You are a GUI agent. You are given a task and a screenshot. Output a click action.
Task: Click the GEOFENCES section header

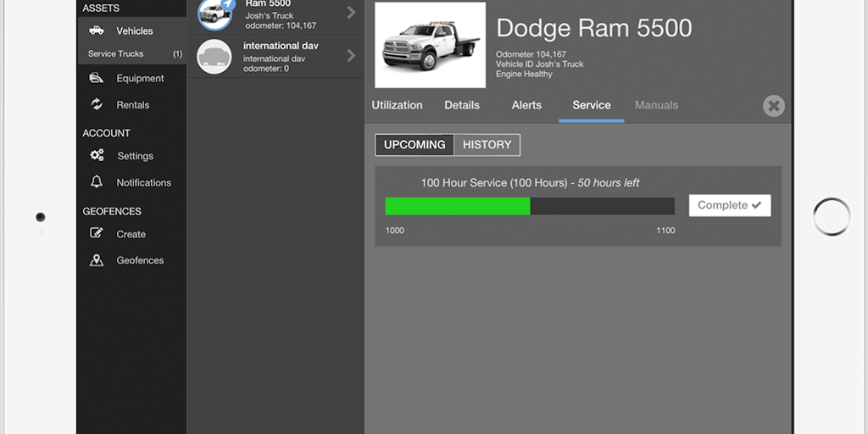tap(112, 211)
